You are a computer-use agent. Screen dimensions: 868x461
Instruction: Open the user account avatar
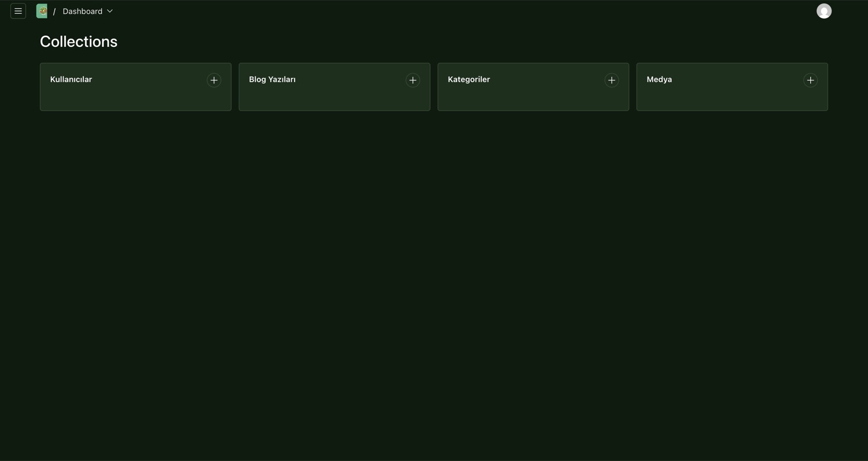coord(823,11)
